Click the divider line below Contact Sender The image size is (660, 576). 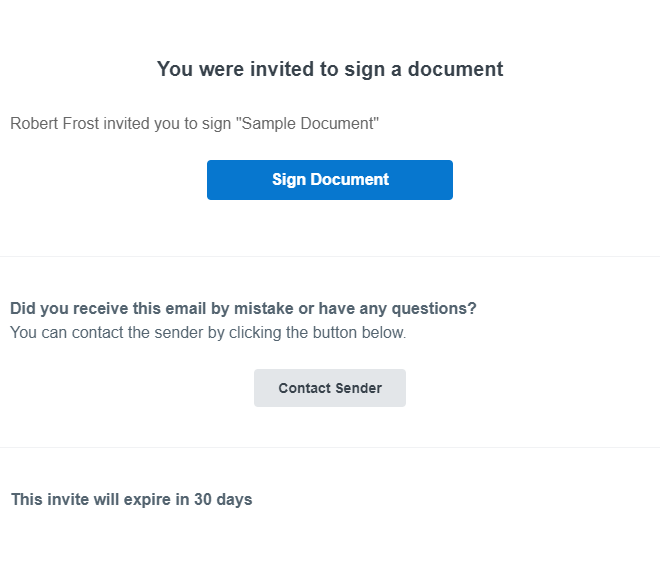(330, 447)
